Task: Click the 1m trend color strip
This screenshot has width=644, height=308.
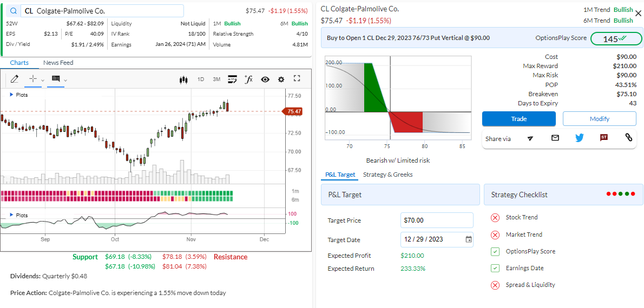Action: pos(117,193)
